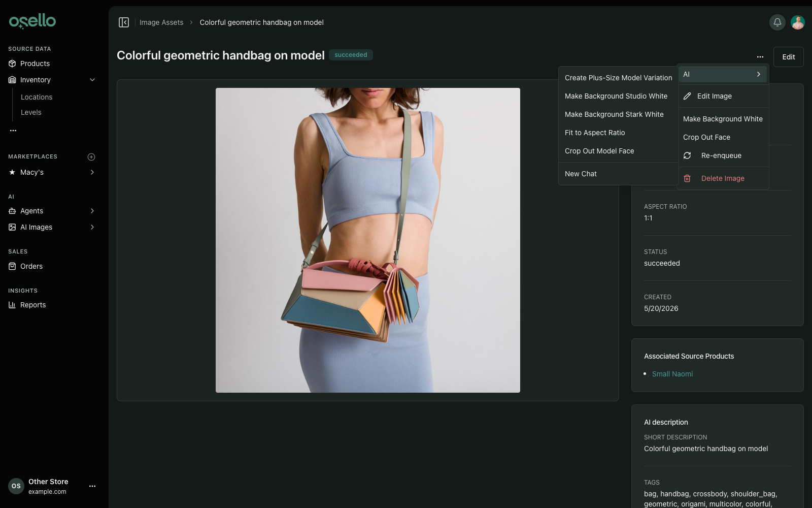The height and width of the screenshot is (508, 812).
Task: Click the Inventory warehouse icon
Action: (12, 80)
